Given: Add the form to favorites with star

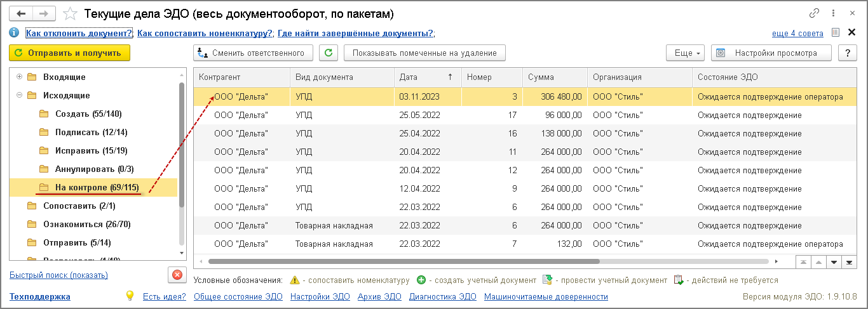Looking at the screenshot, I should (71, 14).
